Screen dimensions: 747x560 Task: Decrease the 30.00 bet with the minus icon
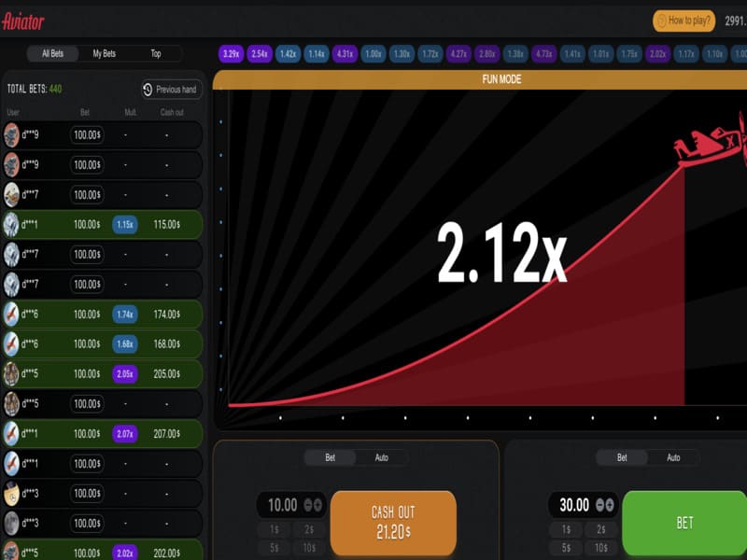(599, 505)
